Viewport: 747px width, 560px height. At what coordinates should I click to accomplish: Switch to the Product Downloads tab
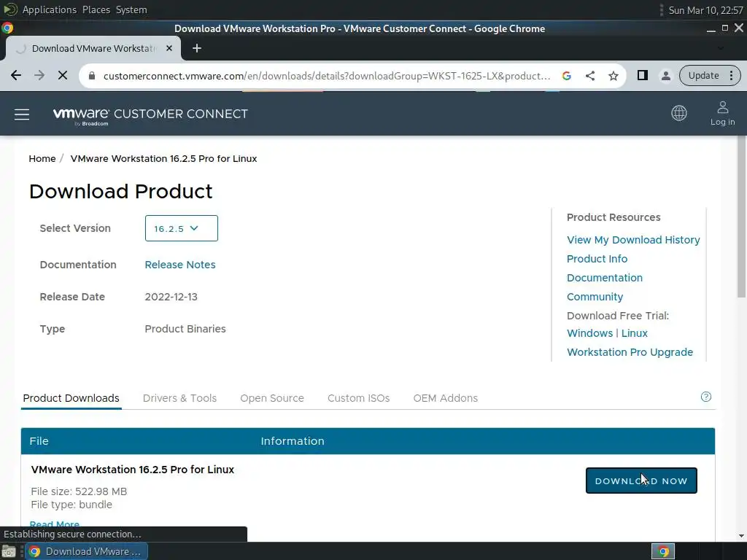click(x=71, y=398)
